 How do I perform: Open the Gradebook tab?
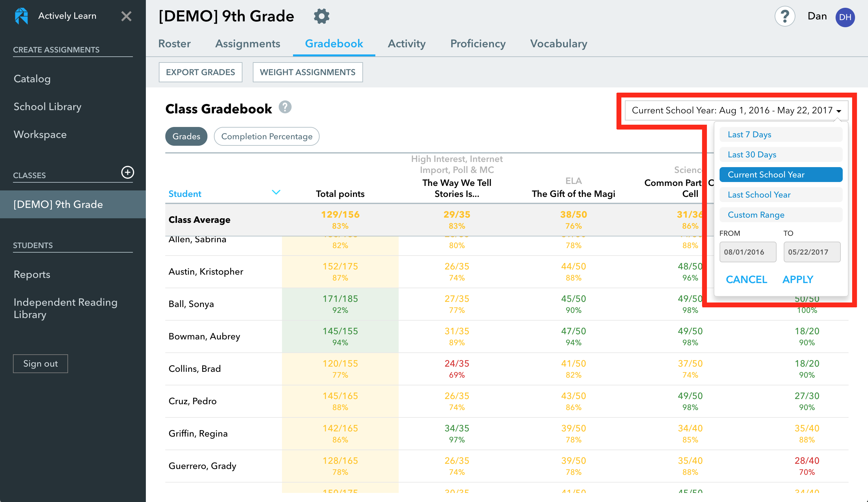click(x=334, y=44)
